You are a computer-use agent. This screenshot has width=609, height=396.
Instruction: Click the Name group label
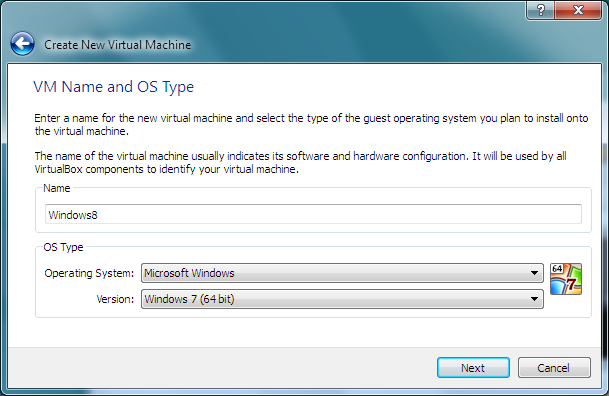pos(57,188)
